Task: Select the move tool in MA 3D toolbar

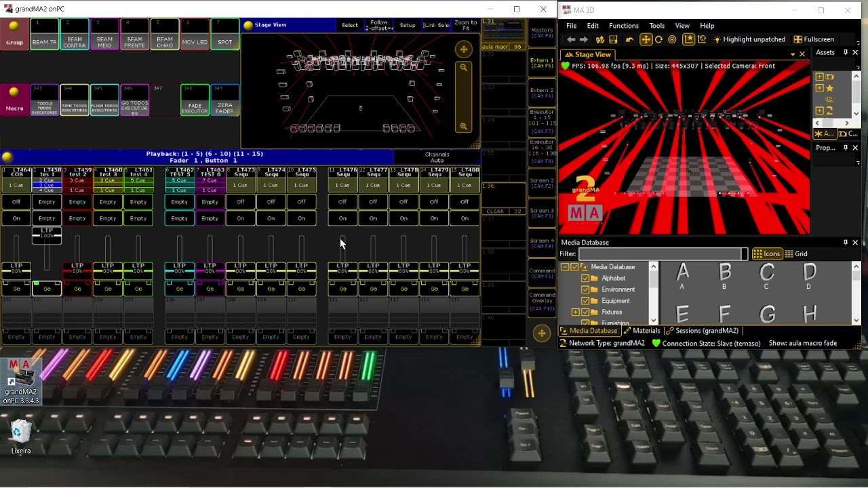Action: tap(646, 39)
